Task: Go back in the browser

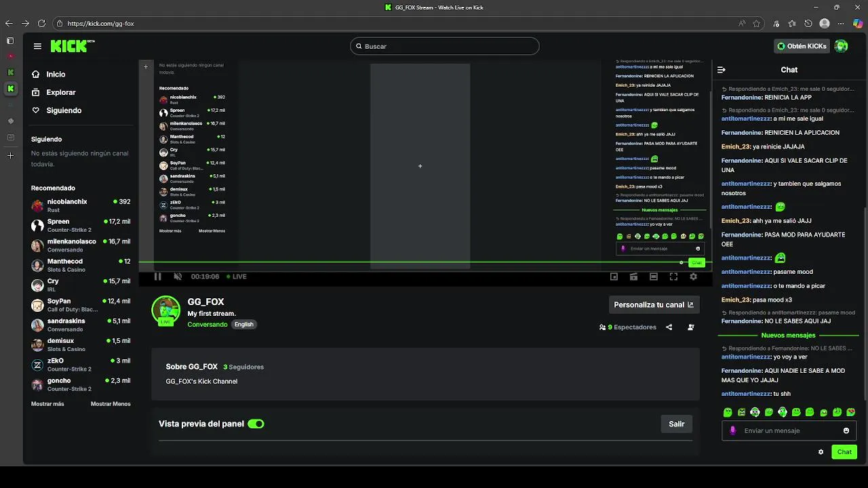Action: click(x=9, y=23)
